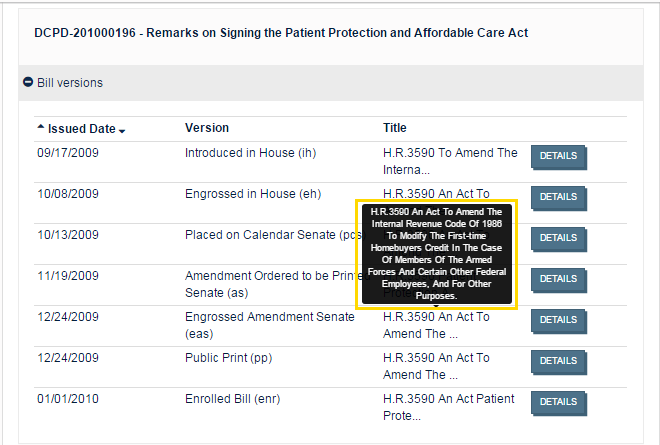Click the Public Print title text

click(x=436, y=366)
